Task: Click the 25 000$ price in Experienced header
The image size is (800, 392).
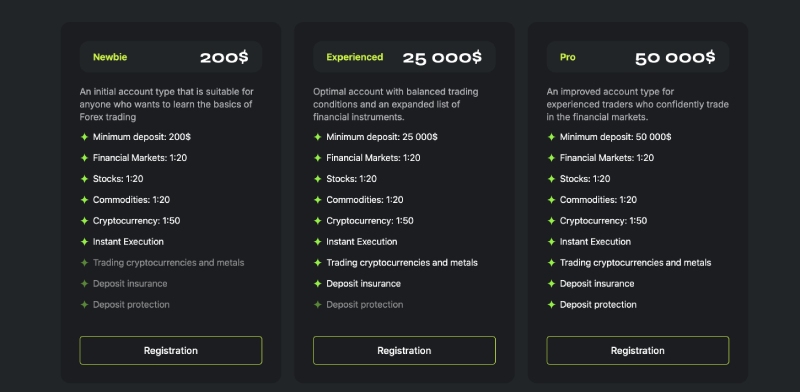Action: [x=442, y=57]
